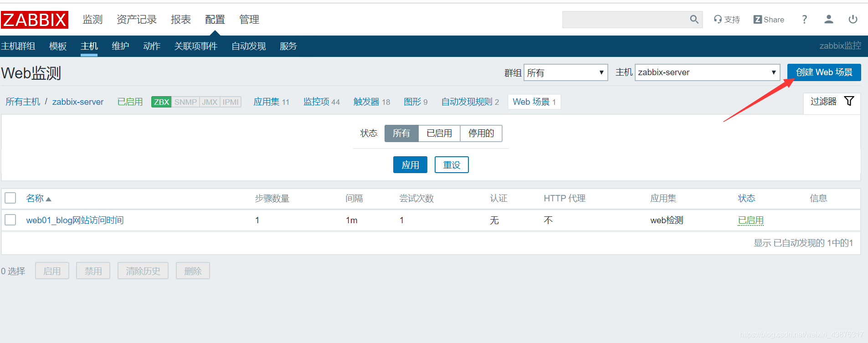Go to 动作 submenu

[152, 46]
